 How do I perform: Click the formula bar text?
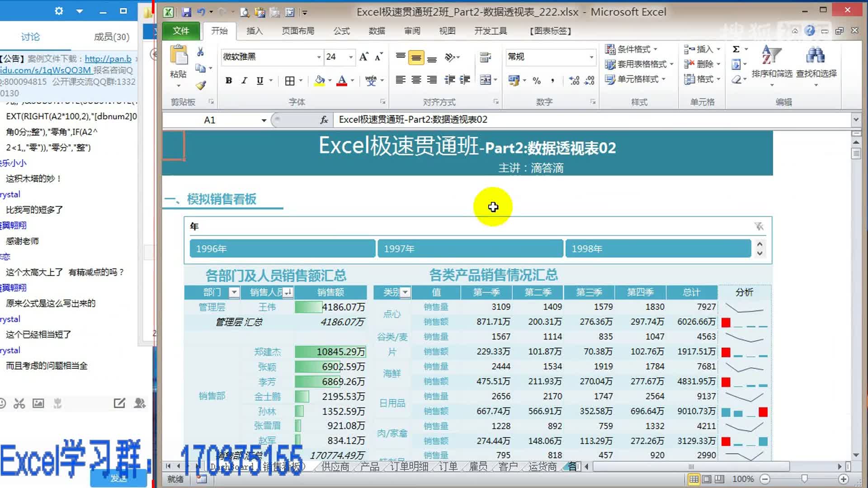click(x=413, y=120)
